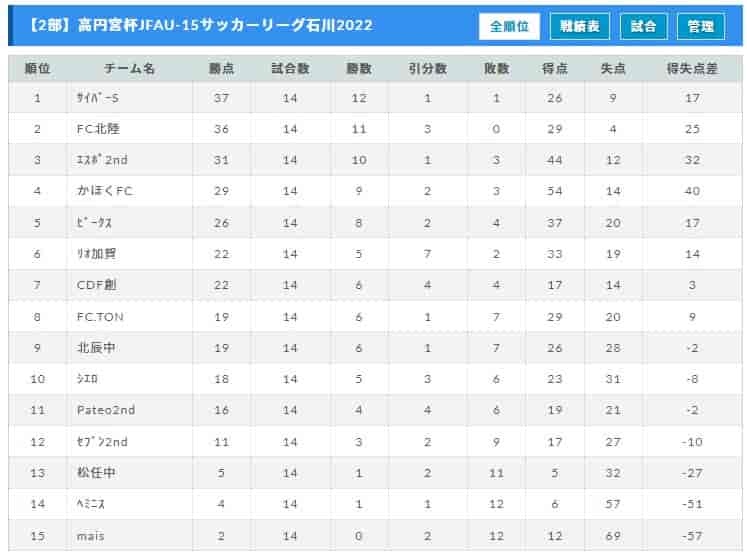The image size is (747, 554).
Task: Click the 得点 column header
Action: tap(555, 69)
